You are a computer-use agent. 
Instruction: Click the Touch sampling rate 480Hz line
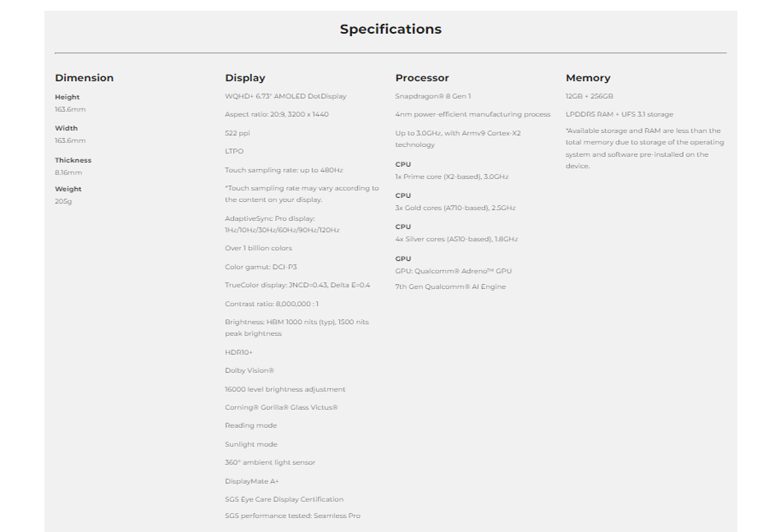pyautogui.click(x=284, y=170)
